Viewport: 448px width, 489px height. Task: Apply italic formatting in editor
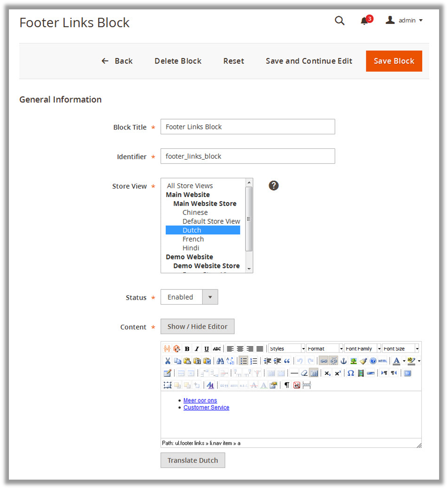(197, 349)
